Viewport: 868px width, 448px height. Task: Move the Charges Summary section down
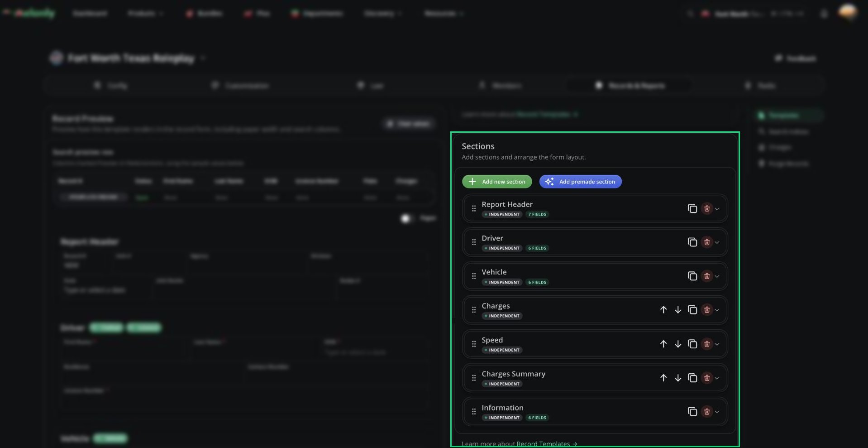point(677,378)
